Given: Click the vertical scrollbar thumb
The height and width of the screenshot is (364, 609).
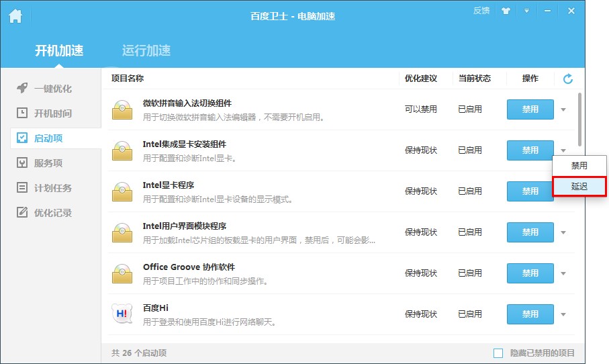Looking at the screenshot, I should [x=579, y=120].
